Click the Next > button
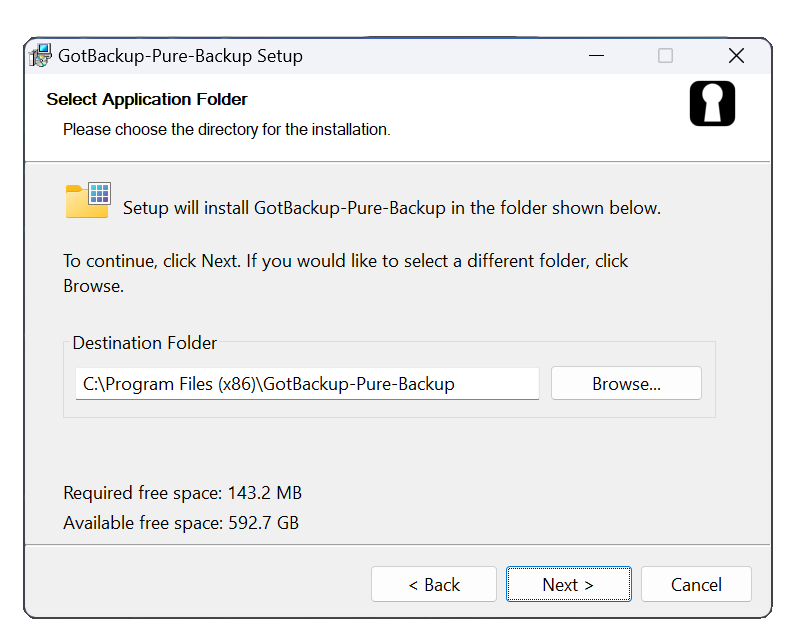 coord(568,584)
